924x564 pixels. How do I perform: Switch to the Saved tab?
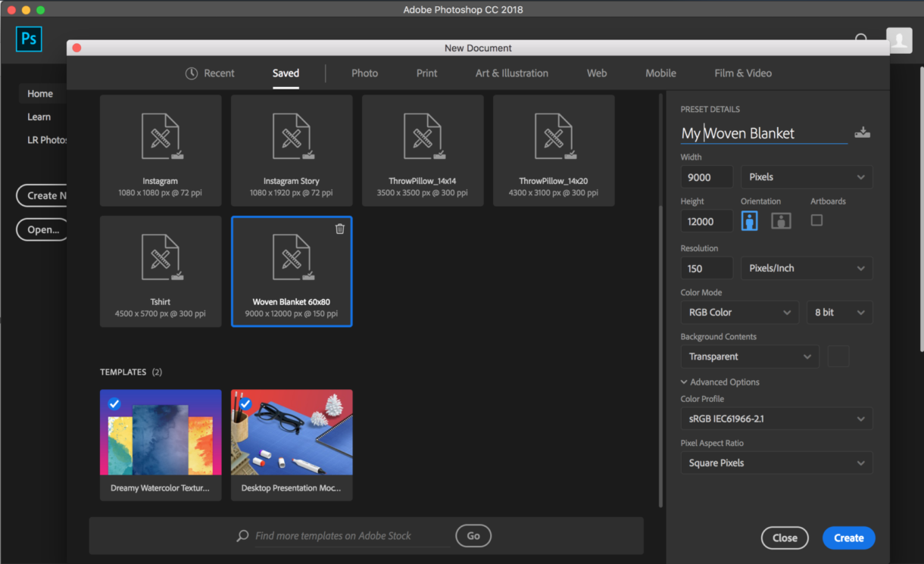(x=286, y=73)
